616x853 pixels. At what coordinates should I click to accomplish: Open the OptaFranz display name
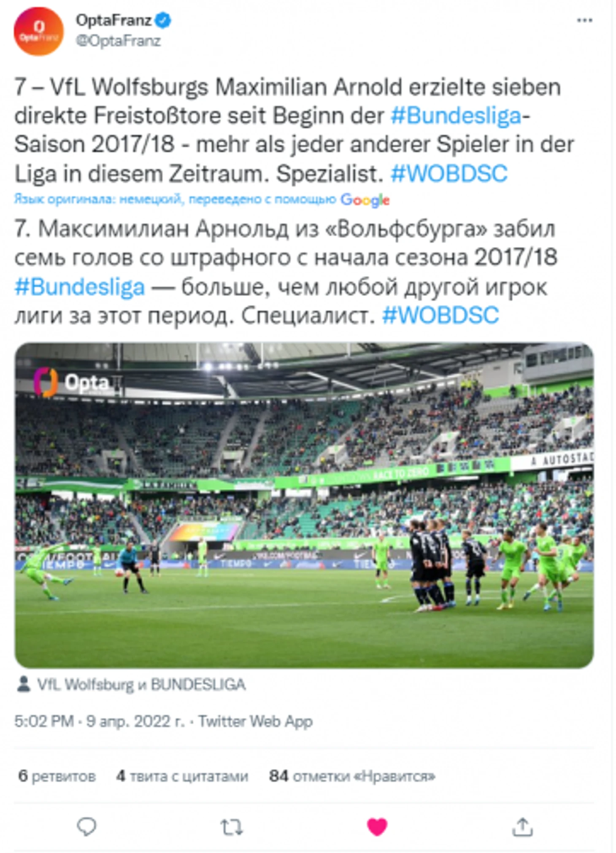click(x=113, y=20)
